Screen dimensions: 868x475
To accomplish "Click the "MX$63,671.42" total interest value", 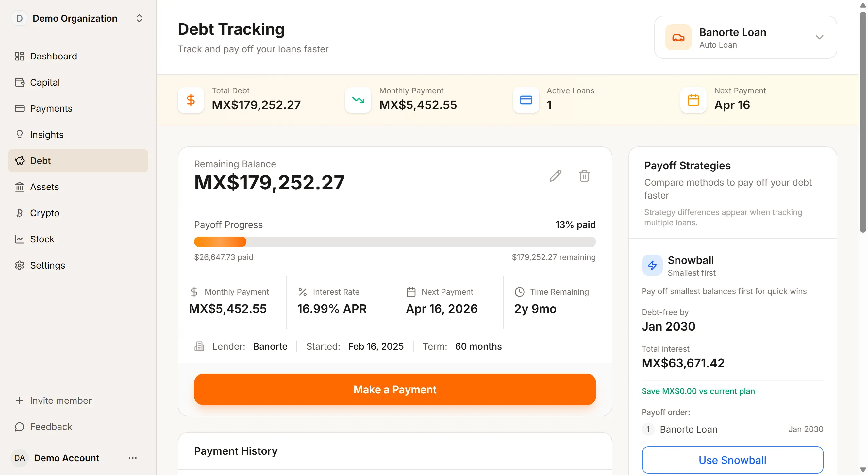I will point(683,363).
